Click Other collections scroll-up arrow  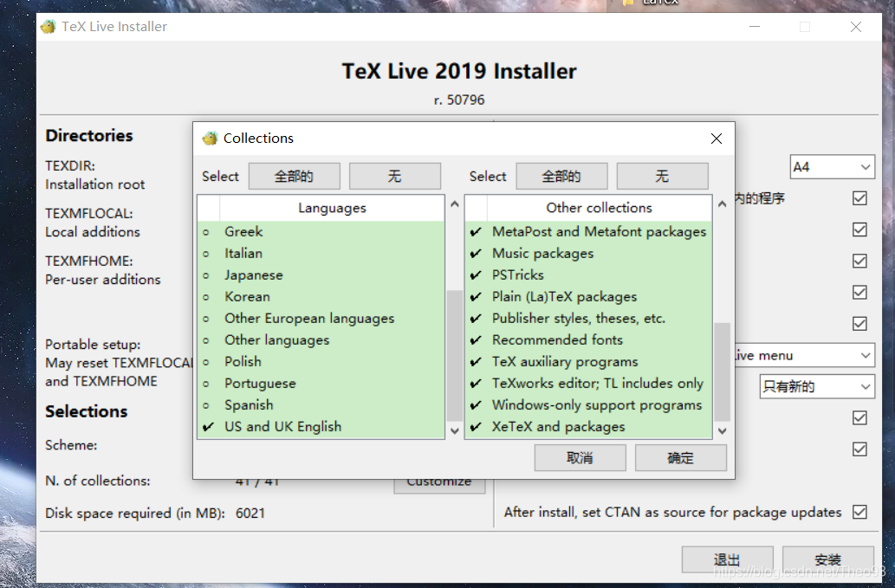click(722, 204)
